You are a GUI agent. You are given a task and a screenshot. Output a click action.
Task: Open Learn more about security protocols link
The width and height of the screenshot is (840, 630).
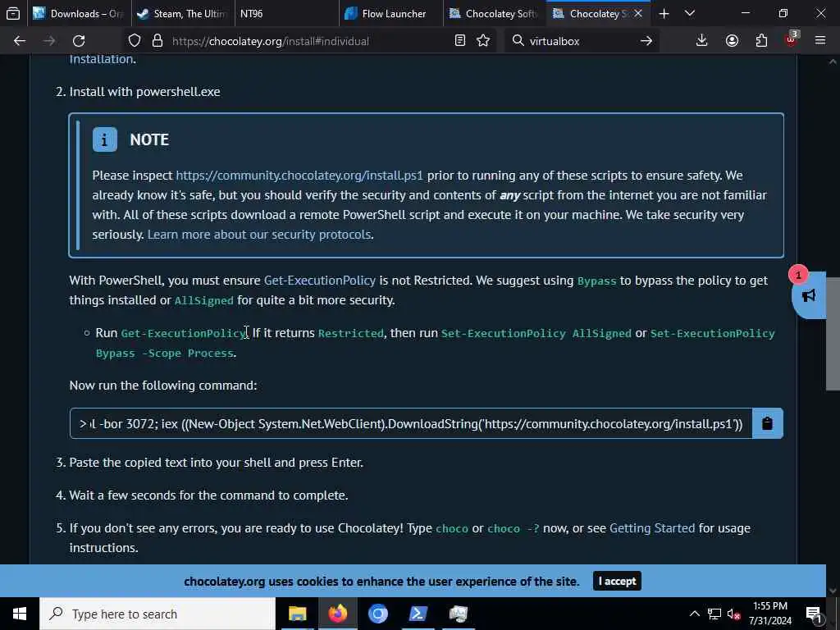tap(258, 234)
